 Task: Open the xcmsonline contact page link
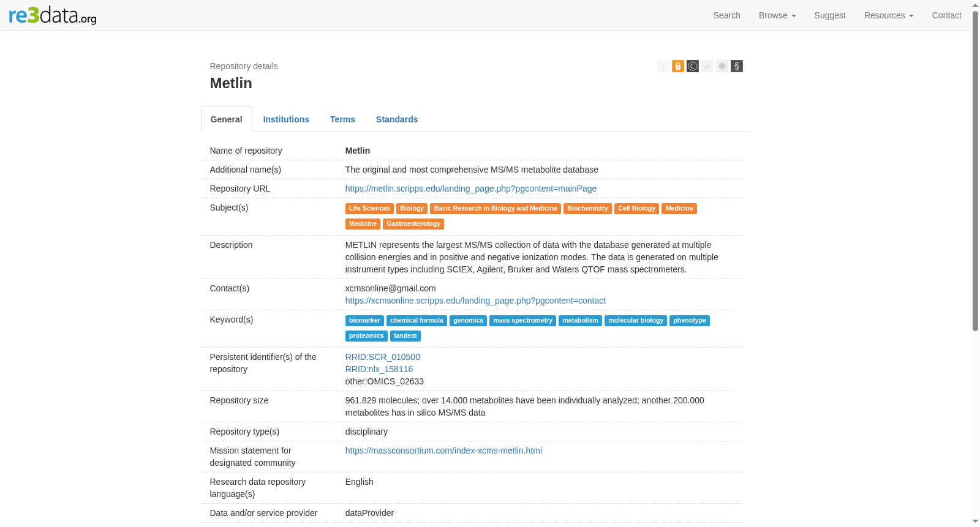tap(475, 301)
